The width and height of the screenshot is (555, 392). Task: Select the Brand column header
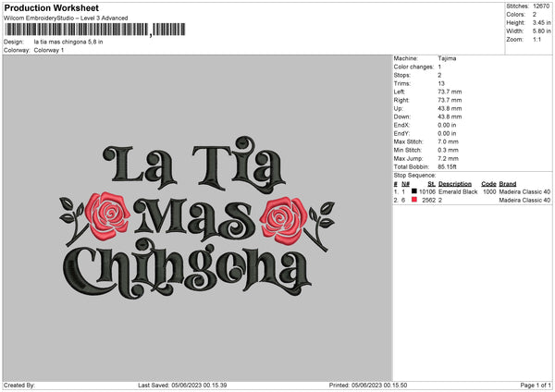click(508, 184)
